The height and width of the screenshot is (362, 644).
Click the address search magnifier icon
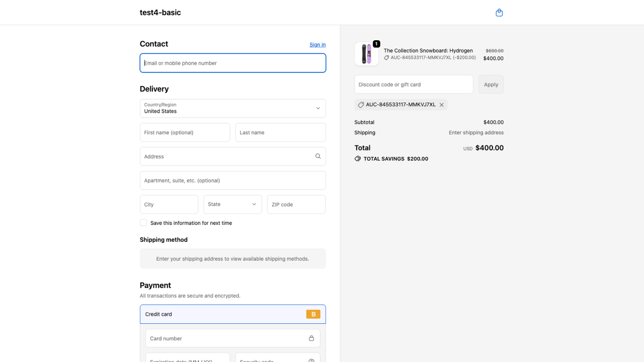(x=318, y=156)
